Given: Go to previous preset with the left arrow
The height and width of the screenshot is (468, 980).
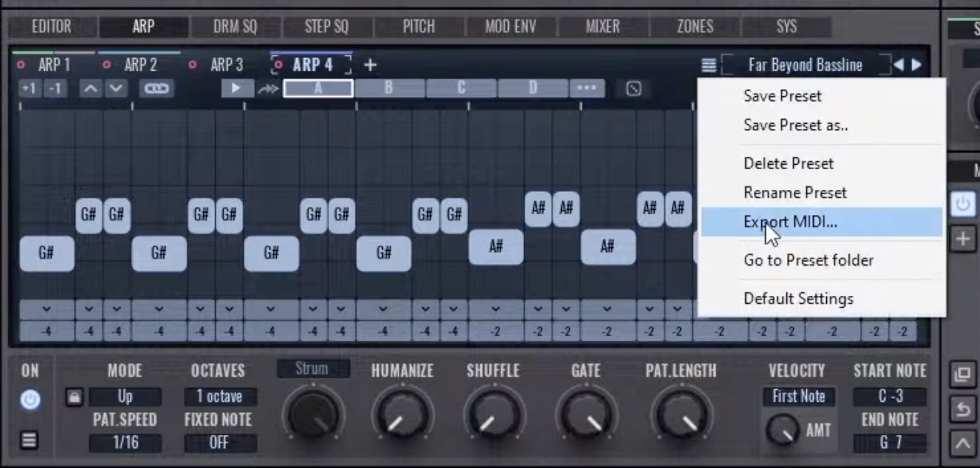Looking at the screenshot, I should pyautogui.click(x=898, y=65).
